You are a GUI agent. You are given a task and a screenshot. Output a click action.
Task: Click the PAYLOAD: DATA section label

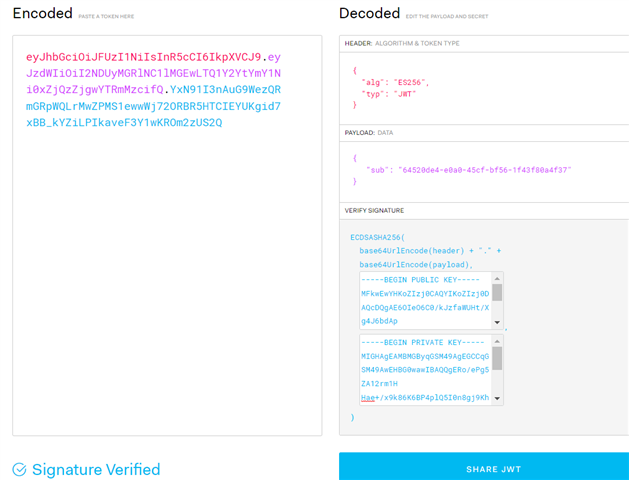click(369, 133)
